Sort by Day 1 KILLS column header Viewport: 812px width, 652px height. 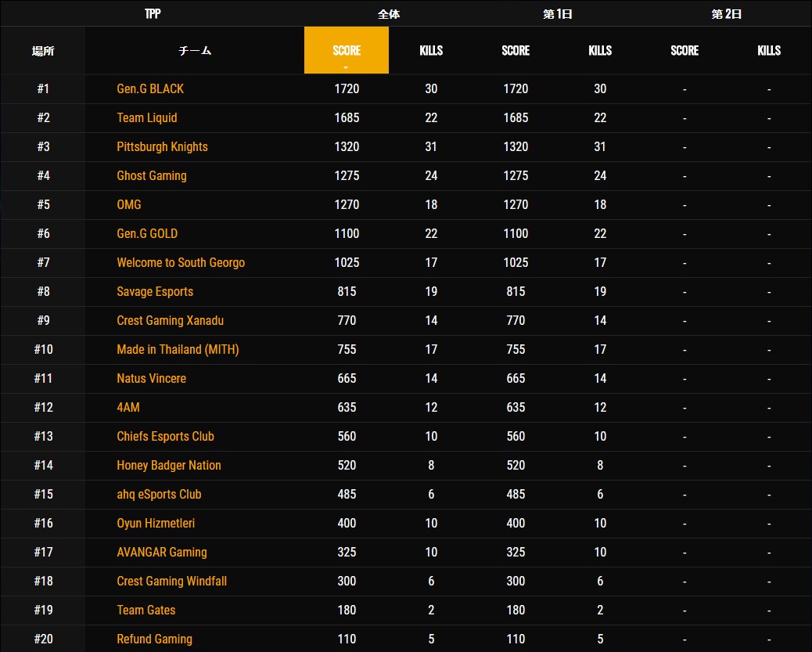(x=600, y=50)
